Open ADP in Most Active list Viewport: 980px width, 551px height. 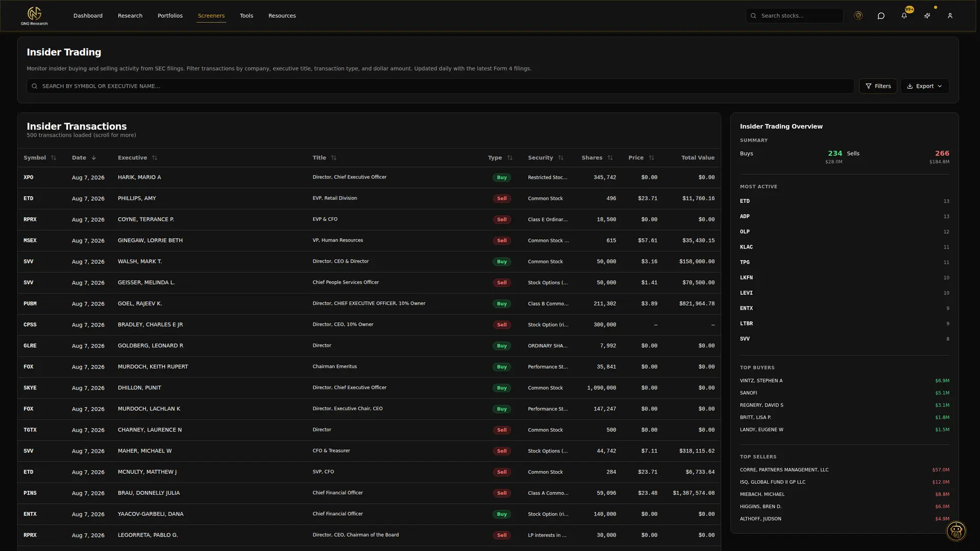[x=745, y=217]
